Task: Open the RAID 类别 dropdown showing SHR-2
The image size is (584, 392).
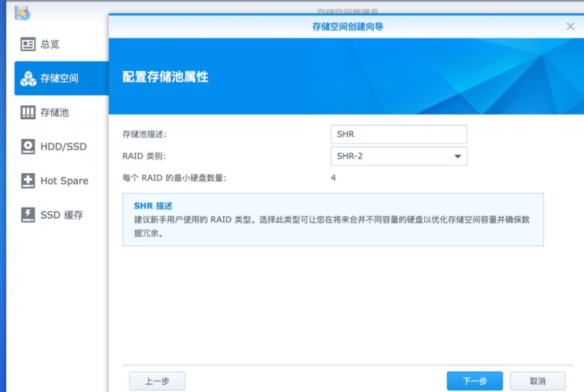Action: [399, 156]
